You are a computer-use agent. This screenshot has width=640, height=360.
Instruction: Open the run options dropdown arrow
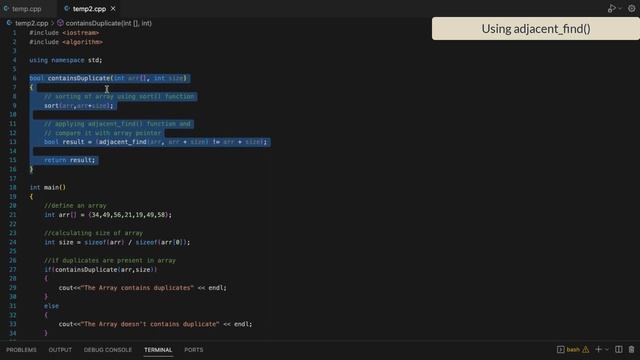point(620,9)
